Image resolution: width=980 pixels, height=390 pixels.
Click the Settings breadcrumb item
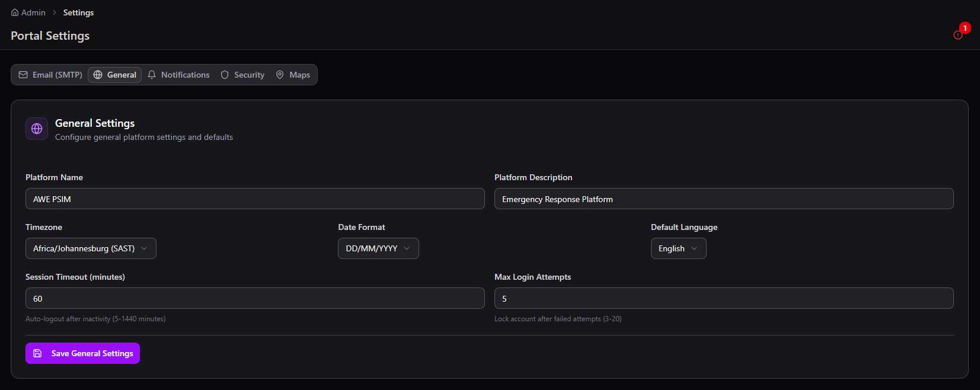coord(78,12)
